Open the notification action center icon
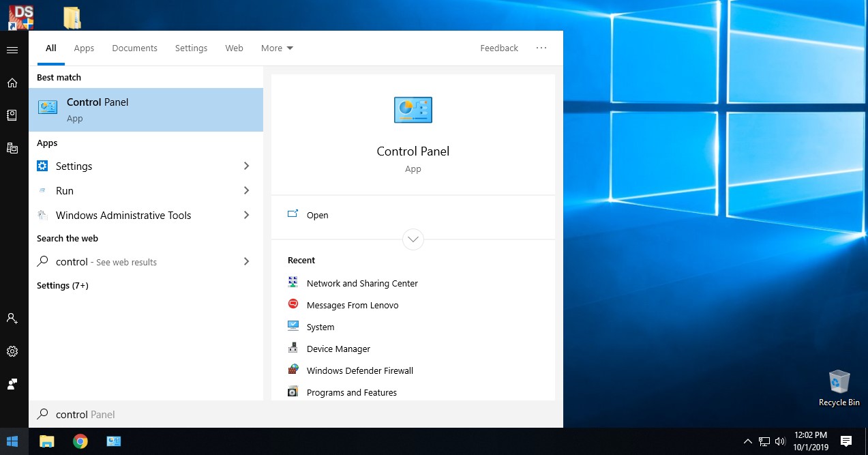Viewport: 868px width, 455px height. click(846, 441)
